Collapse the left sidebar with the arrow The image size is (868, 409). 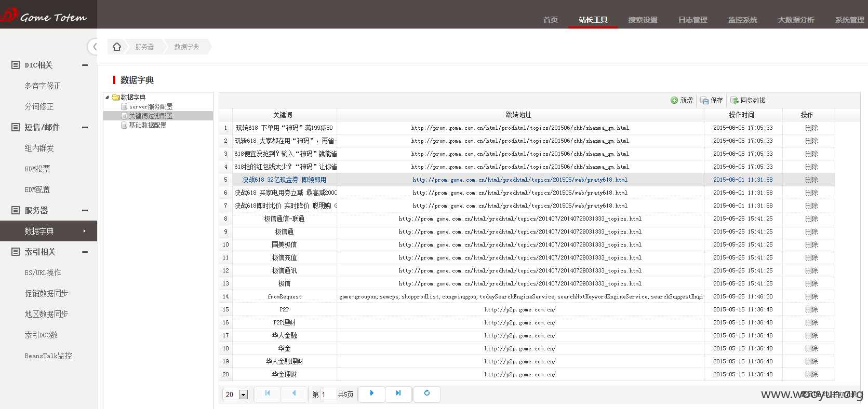pos(94,47)
